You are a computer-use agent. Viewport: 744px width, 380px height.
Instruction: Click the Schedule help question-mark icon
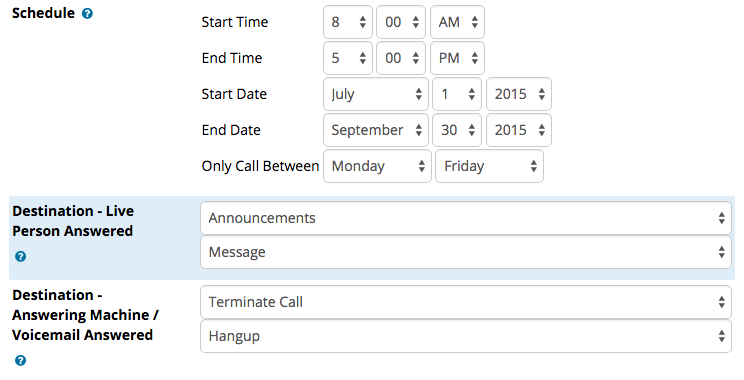(87, 13)
